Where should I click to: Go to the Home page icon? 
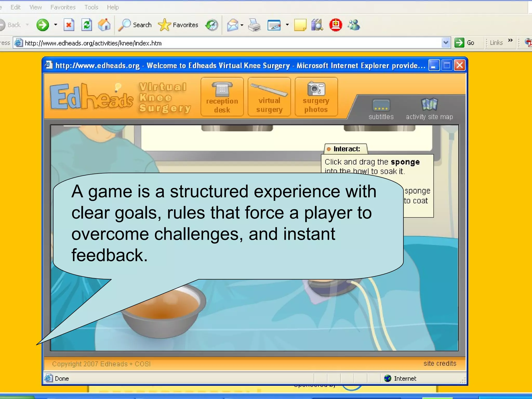104,25
